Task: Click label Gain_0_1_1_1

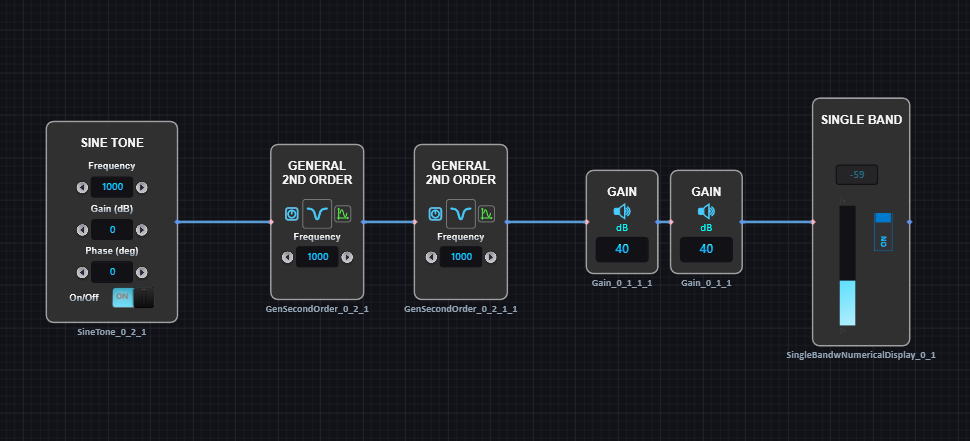Action: (x=622, y=283)
